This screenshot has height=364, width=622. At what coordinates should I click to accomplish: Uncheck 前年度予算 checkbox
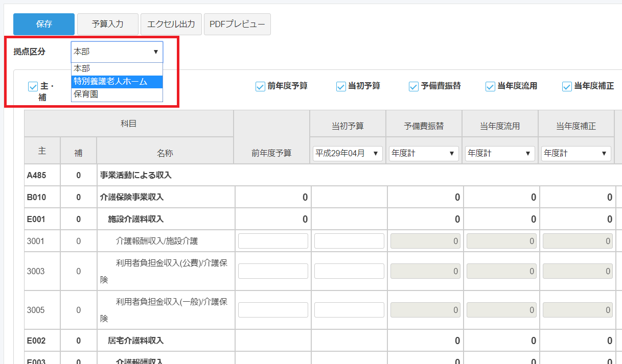click(260, 86)
